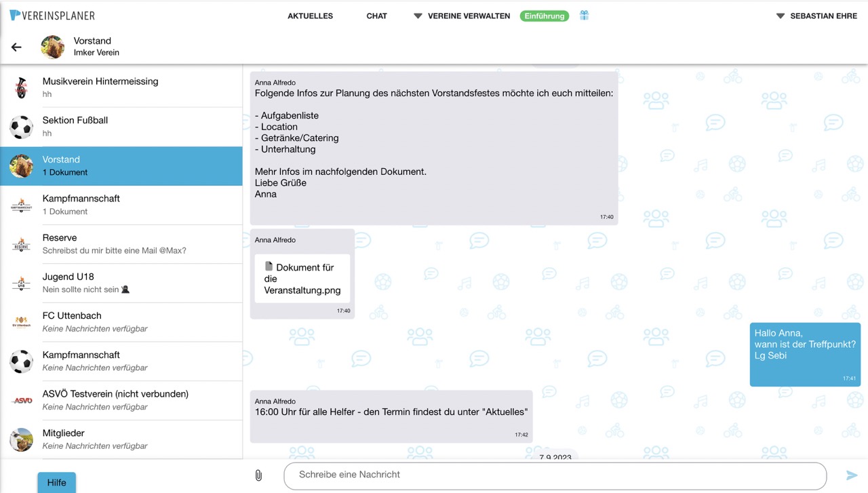The image size is (868, 493).
Task: Click the Vereinsplaner logo icon
Action: tap(15, 15)
